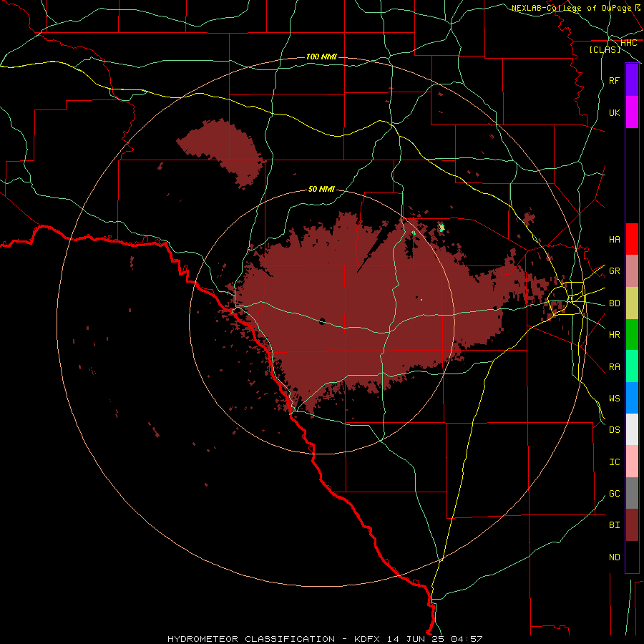Click the [CLAS] label
The height and width of the screenshot is (644, 644).
click(x=605, y=49)
